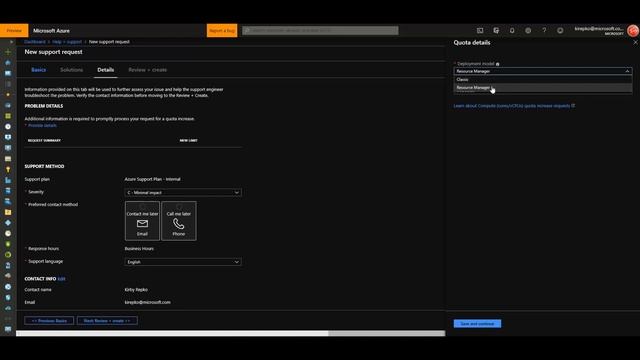Open Cloud Shell from the top bar

click(480, 31)
